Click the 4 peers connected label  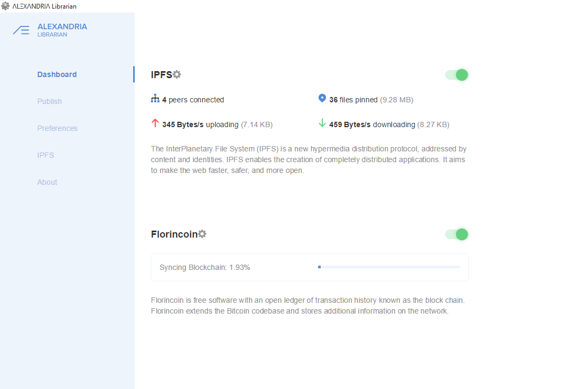click(x=193, y=100)
